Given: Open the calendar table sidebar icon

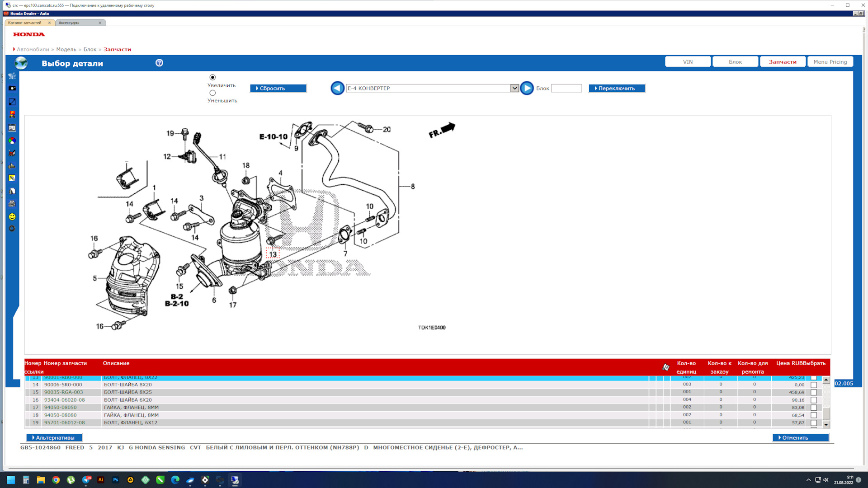Looking at the screenshot, I should pyautogui.click(x=12, y=128).
